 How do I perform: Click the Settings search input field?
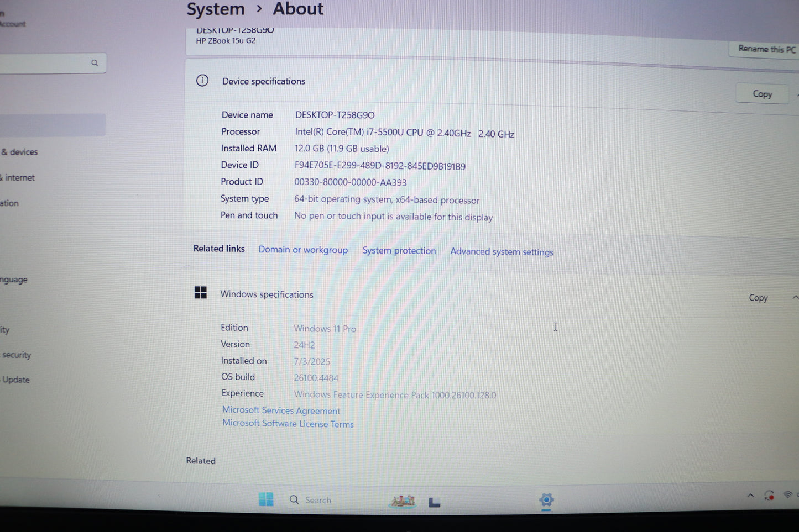pyautogui.click(x=53, y=63)
